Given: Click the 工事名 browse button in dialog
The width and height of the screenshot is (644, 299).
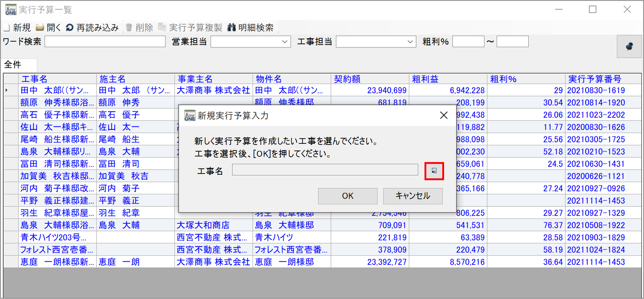Looking at the screenshot, I should (434, 171).
